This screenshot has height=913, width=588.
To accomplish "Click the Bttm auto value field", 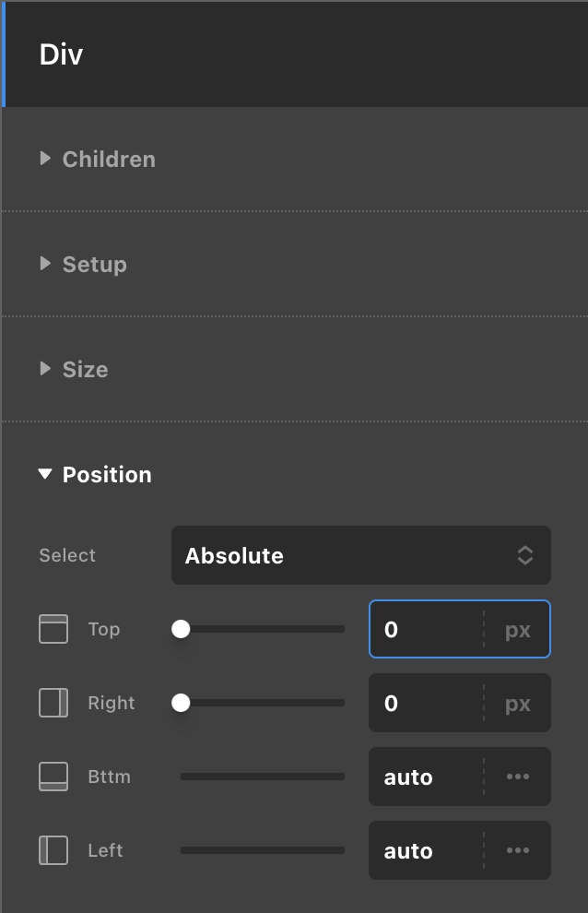I will [x=427, y=777].
